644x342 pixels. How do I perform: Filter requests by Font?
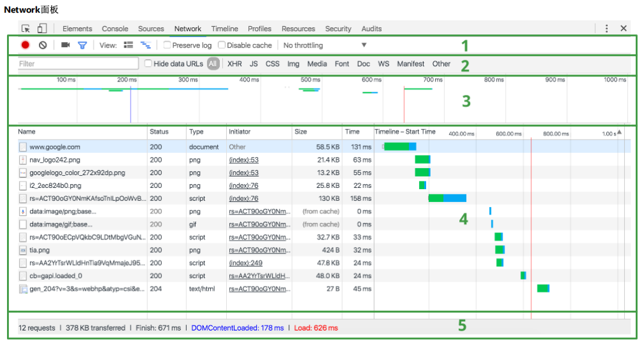[341, 64]
